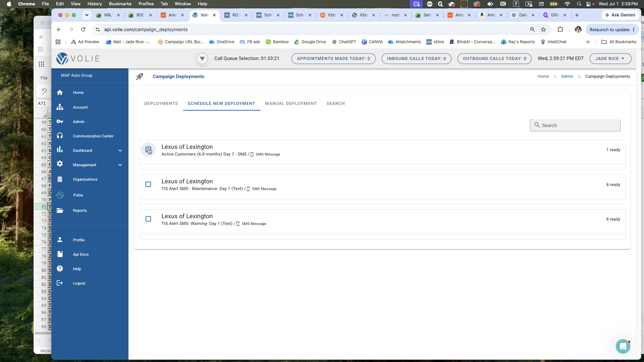Click the Logout icon
Image resolution: width=644 pixels, height=362 pixels.
click(x=60, y=283)
